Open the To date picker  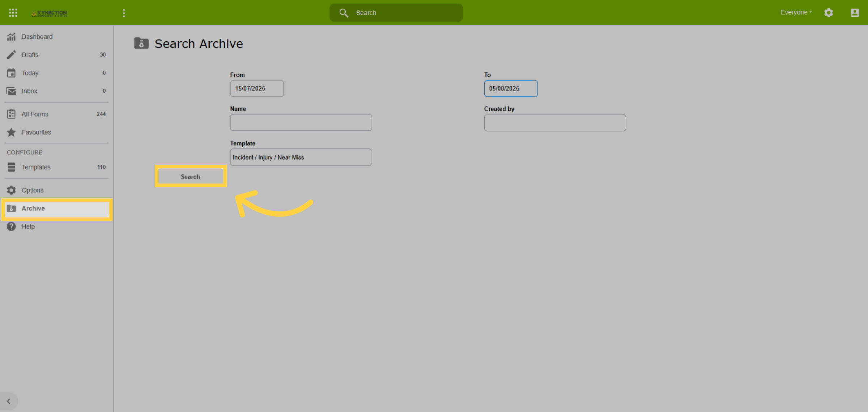[x=511, y=88]
